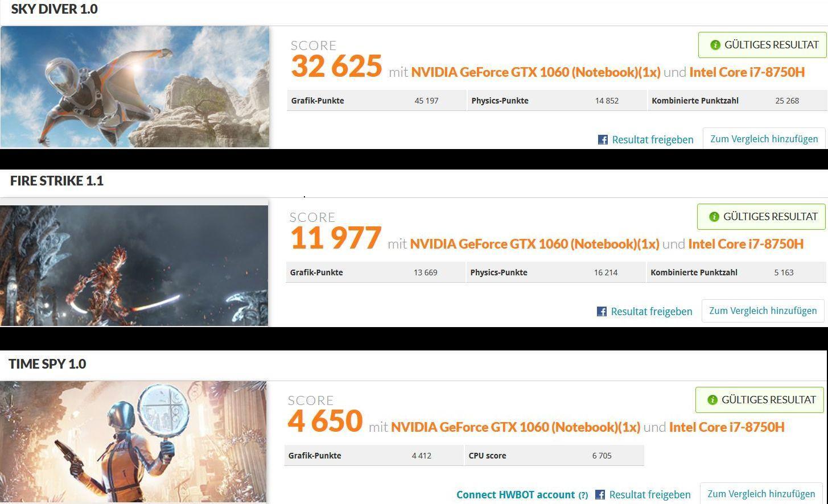Image resolution: width=828 pixels, height=504 pixels.
Task: Select the SKY DIVER 1.0 heading
Action: [x=55, y=9]
